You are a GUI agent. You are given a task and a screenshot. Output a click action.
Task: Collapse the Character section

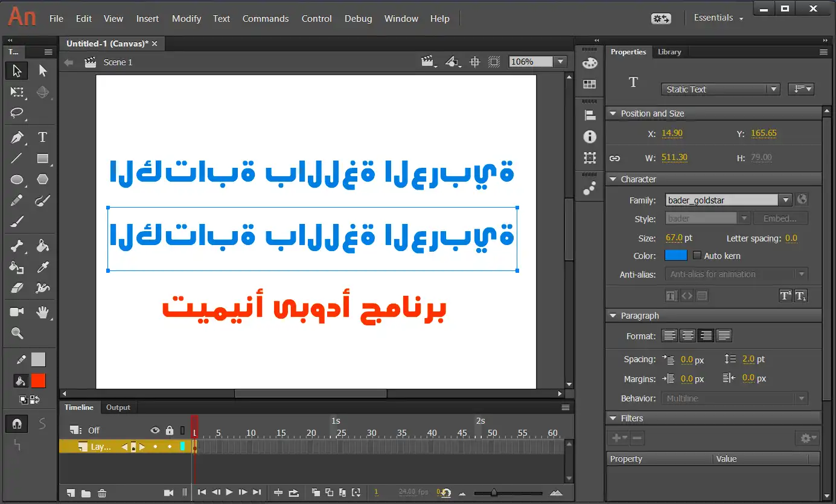tap(613, 179)
